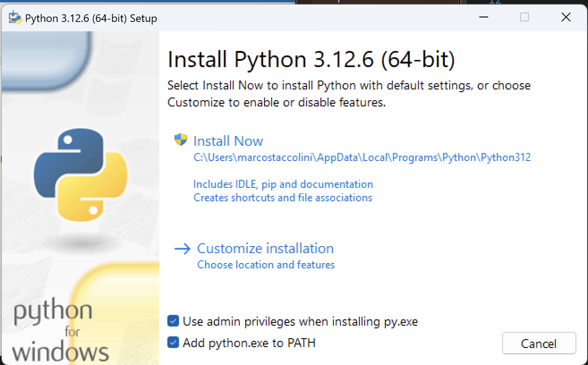Click 'Includes IDLE, pip and documentation' text

283,184
